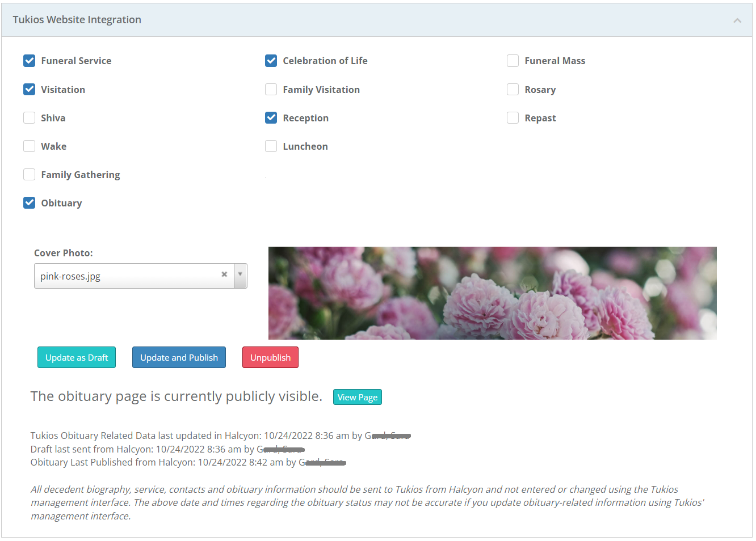Open the Cover Photo dropdown arrow

coord(240,276)
